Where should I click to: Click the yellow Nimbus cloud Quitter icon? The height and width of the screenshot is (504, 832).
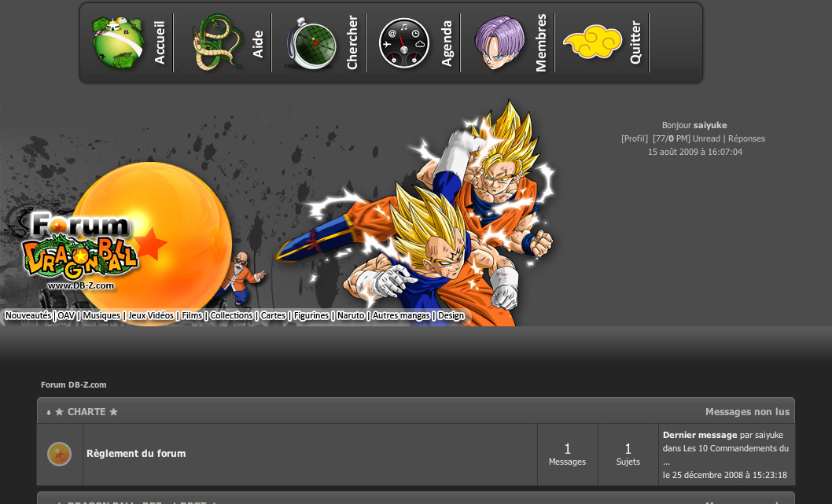[593, 42]
